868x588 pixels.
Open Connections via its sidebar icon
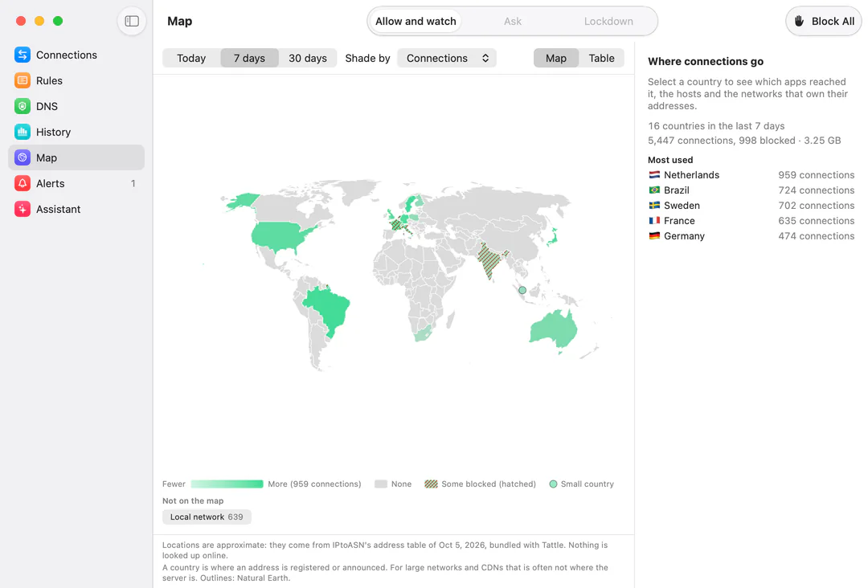23,55
